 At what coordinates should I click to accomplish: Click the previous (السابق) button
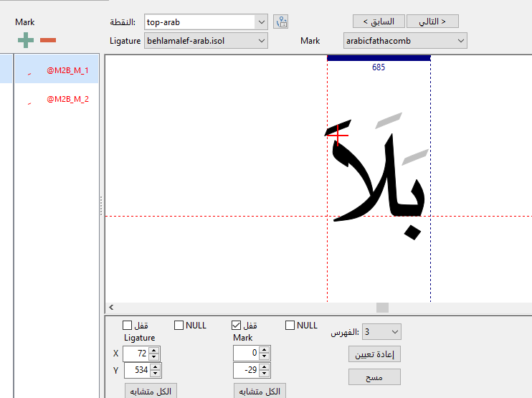379,22
